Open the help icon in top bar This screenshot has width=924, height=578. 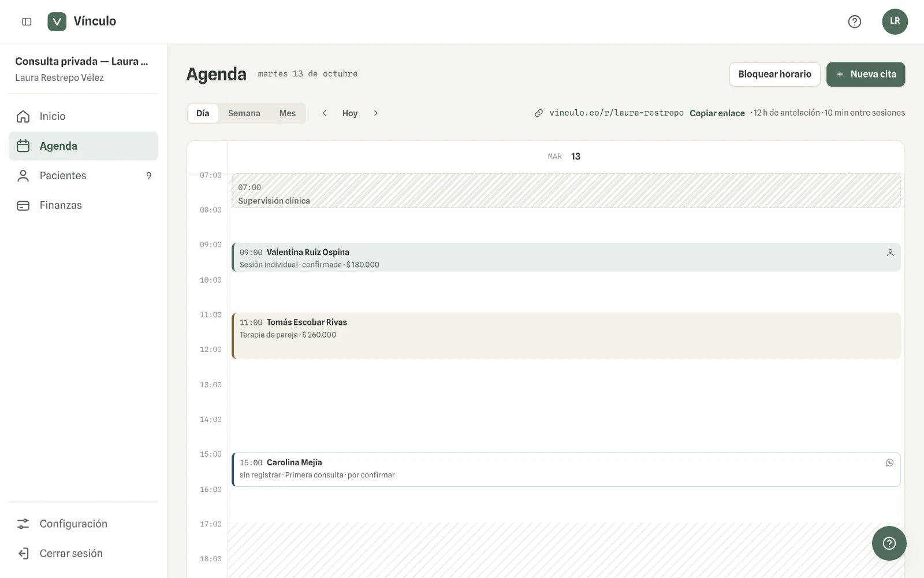click(x=854, y=22)
